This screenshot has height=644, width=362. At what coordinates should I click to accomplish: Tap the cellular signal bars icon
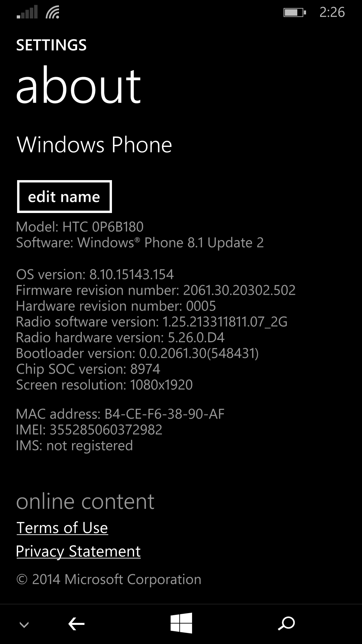click(27, 12)
